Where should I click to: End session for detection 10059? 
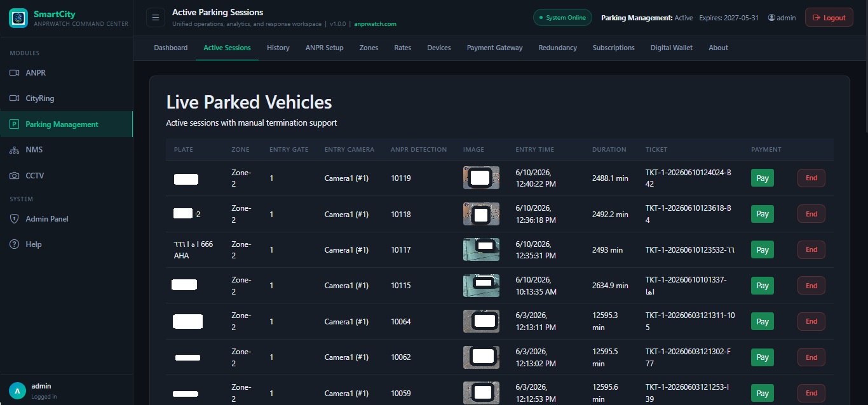811,394
